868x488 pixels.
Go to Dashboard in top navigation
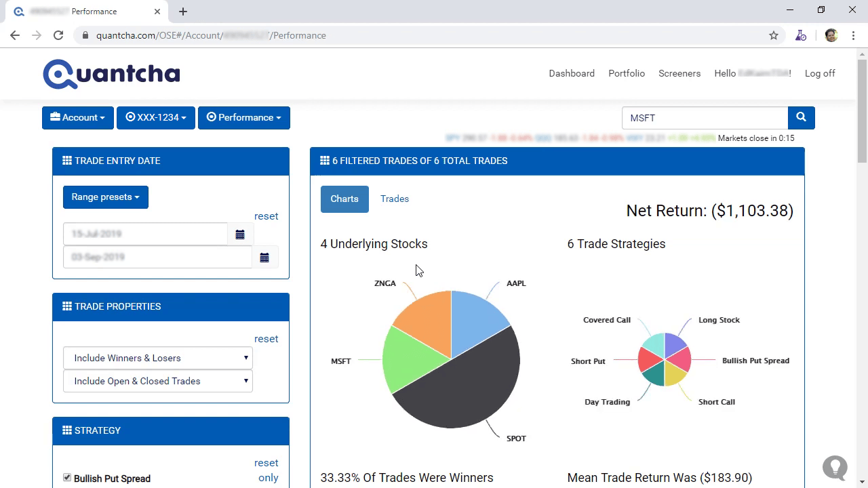click(x=572, y=73)
